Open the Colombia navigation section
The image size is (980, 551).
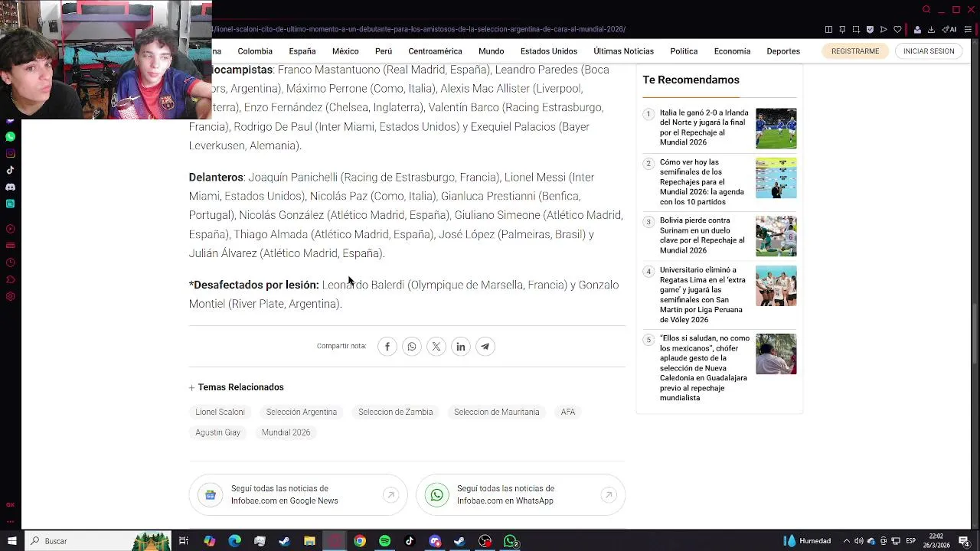[x=255, y=51]
